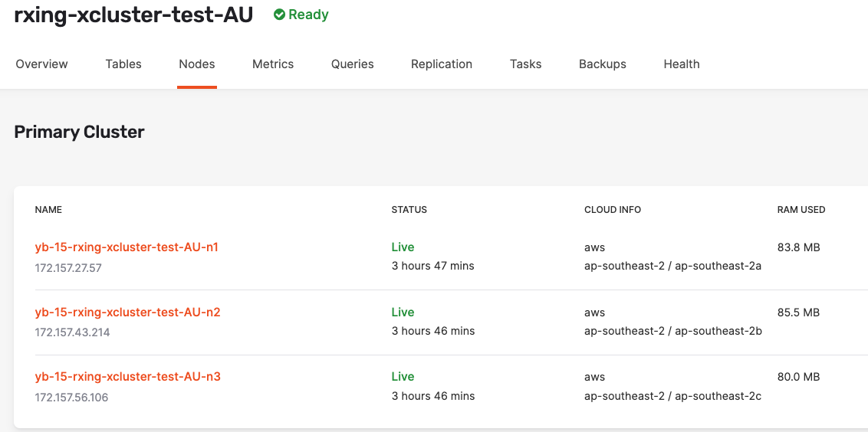868x432 pixels.
Task: Switch to the Tasks tab
Action: (525, 64)
